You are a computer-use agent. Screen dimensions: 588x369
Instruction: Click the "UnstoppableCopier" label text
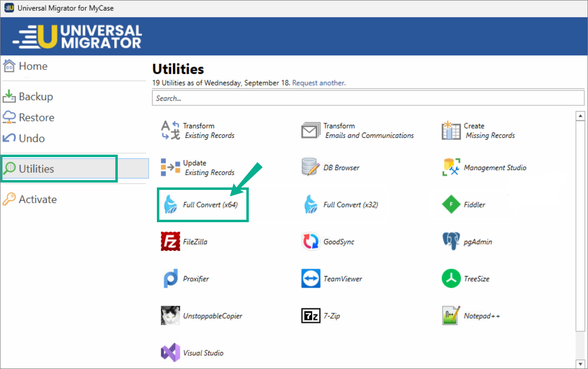tap(213, 316)
